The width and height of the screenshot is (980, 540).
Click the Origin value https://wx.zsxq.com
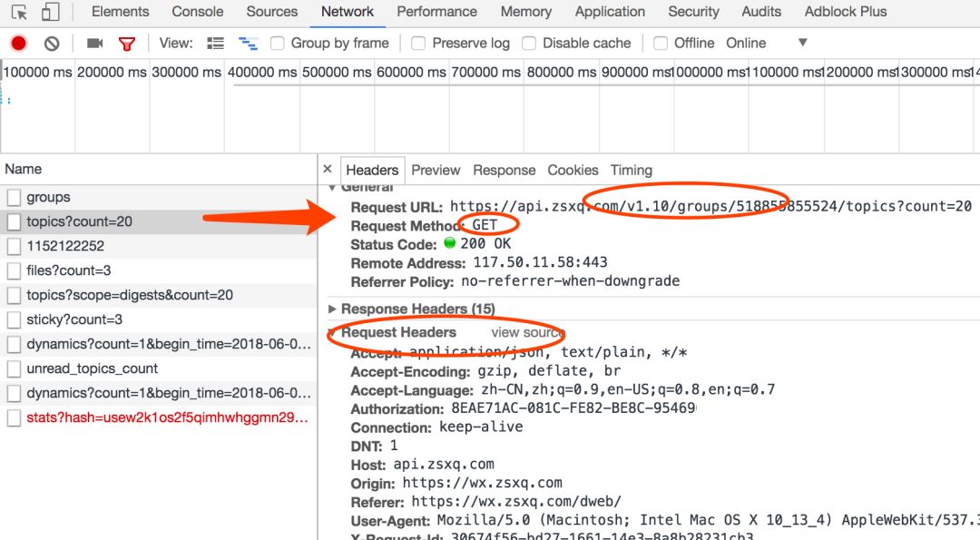coord(482,483)
